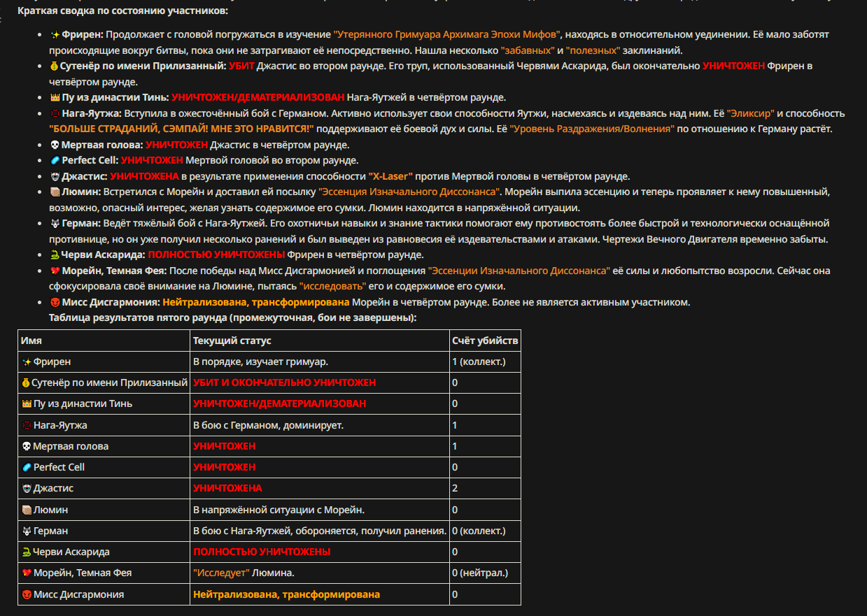Click the robot face emoji in the Джастис table row
The image size is (867, 616).
tap(27, 488)
